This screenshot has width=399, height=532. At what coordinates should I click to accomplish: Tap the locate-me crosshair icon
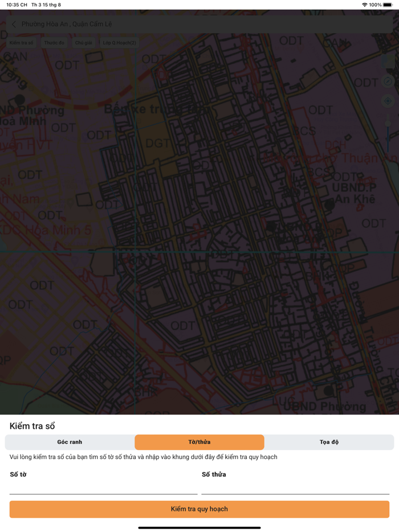[x=388, y=101]
